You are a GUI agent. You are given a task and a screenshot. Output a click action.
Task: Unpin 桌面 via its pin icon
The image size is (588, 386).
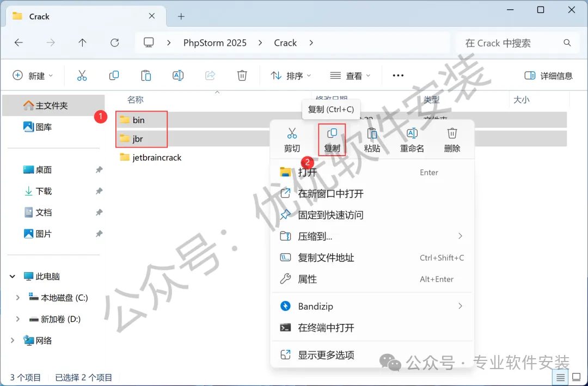[99, 170]
